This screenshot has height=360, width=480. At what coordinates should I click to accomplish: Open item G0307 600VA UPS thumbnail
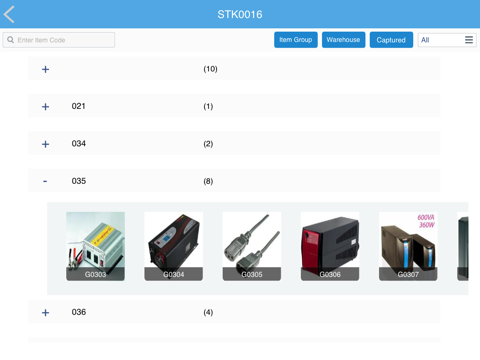[x=408, y=246]
